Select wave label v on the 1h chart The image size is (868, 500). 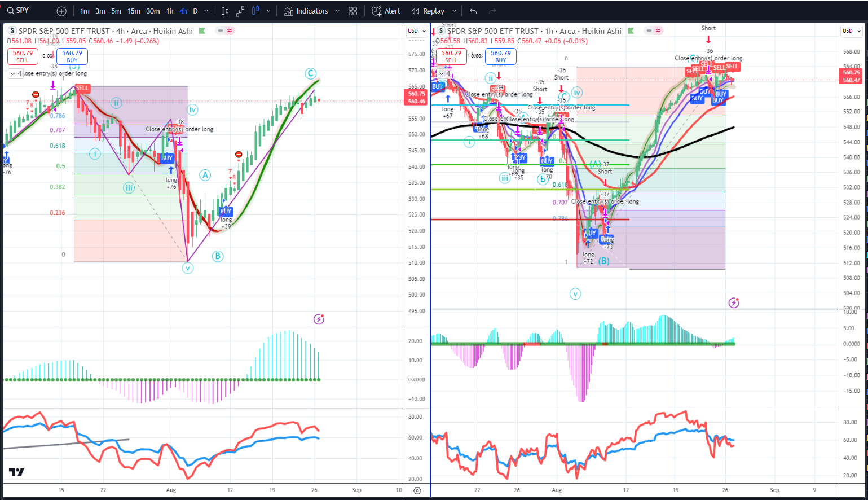[x=575, y=293]
